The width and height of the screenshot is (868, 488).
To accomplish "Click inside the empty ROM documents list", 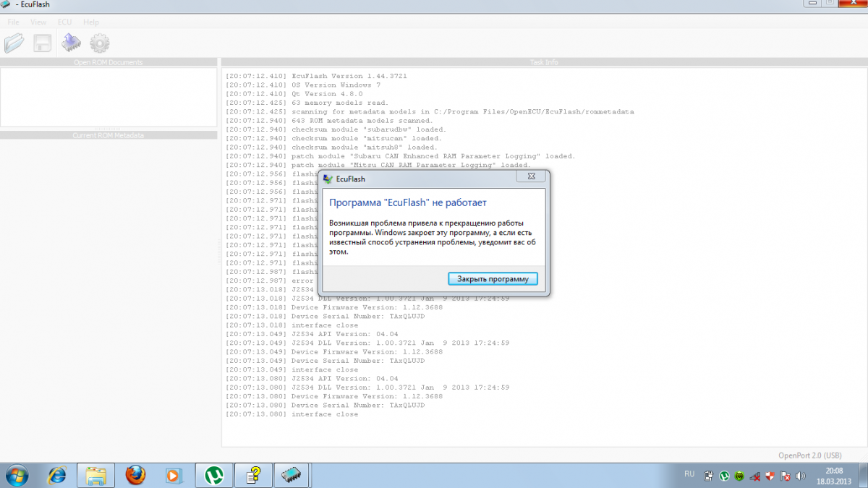I will [x=109, y=97].
